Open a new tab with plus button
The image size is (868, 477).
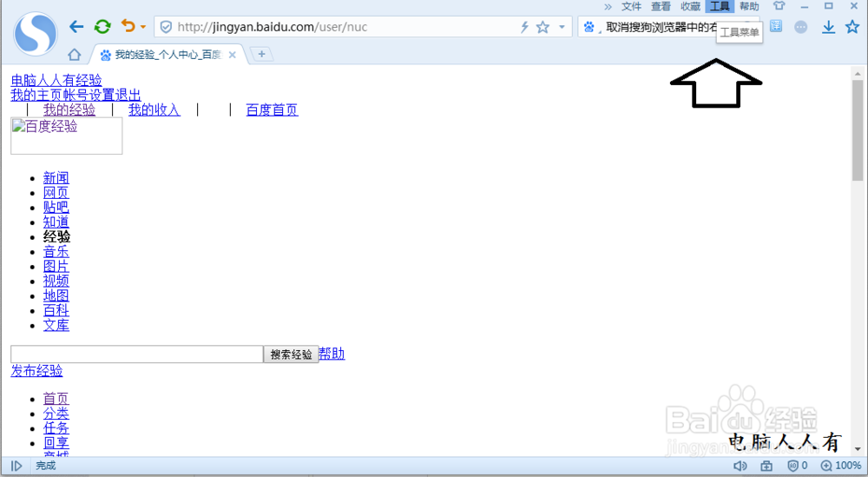pos(262,54)
